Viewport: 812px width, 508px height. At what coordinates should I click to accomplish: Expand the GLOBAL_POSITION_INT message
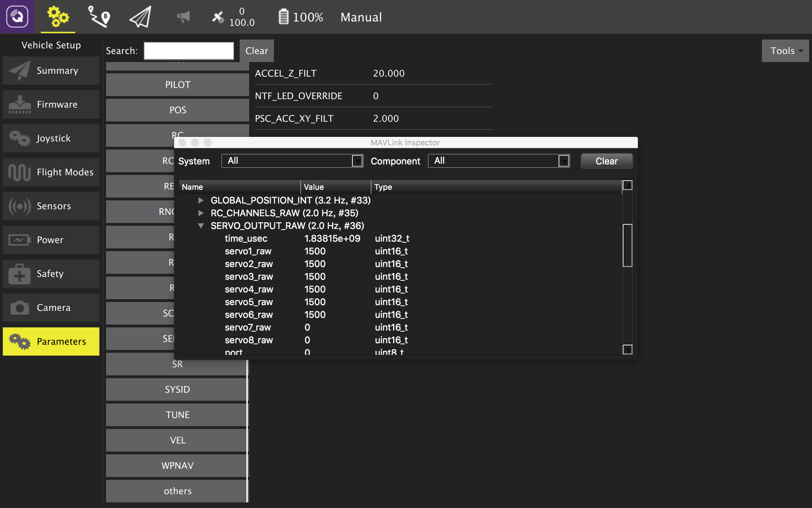201,200
